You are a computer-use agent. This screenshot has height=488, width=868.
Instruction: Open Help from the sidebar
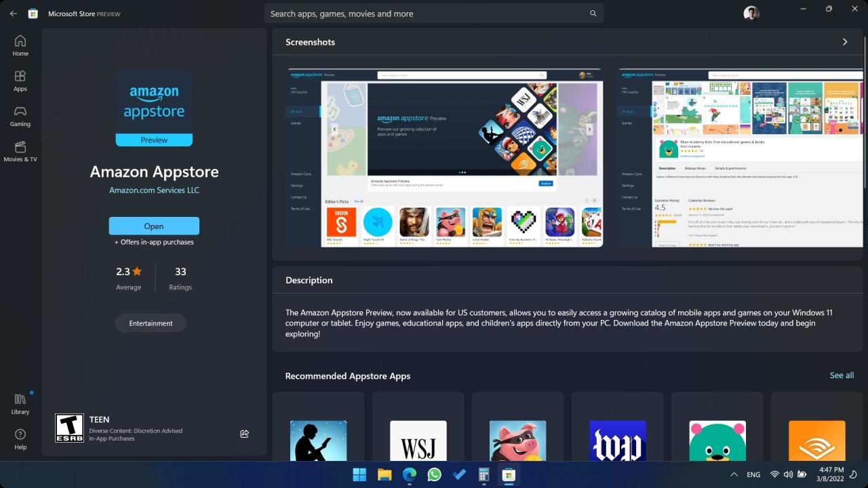pyautogui.click(x=20, y=439)
